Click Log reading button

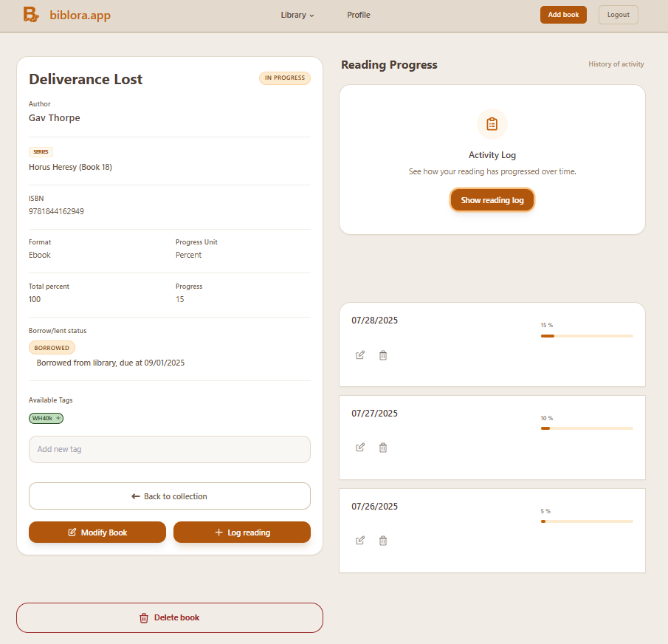242,532
